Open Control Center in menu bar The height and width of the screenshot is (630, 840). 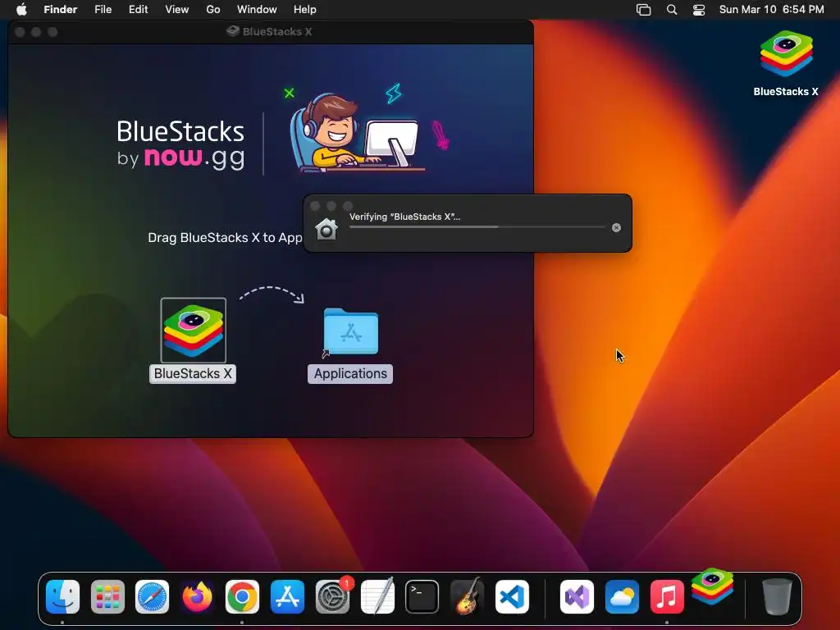(x=699, y=10)
